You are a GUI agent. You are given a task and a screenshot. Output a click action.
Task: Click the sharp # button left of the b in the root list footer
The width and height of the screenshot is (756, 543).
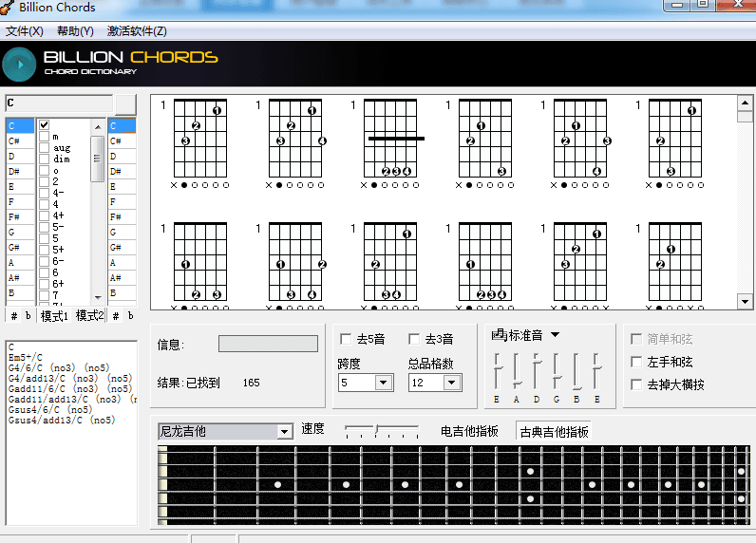click(14, 316)
